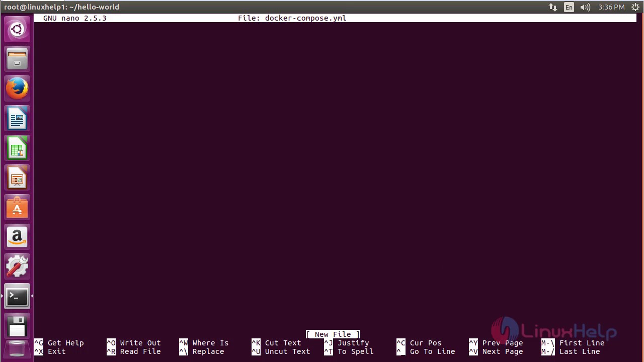
Task: Click the 'Last Line' shortcut label
Action: pyautogui.click(x=580, y=351)
